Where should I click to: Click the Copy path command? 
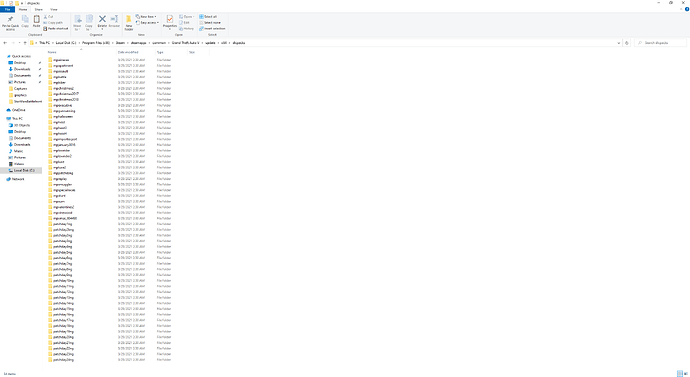[x=53, y=22]
